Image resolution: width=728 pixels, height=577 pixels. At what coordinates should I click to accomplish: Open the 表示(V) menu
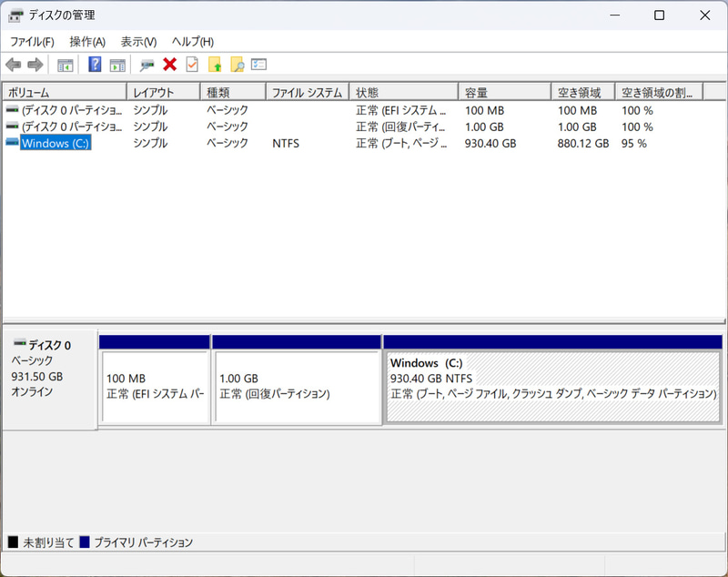[x=138, y=42]
